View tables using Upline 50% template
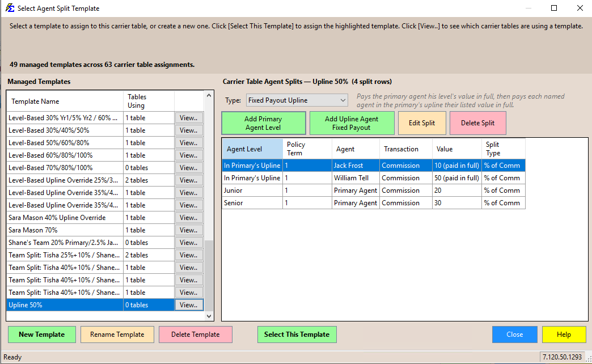This screenshot has height=364, width=592. pyautogui.click(x=189, y=304)
